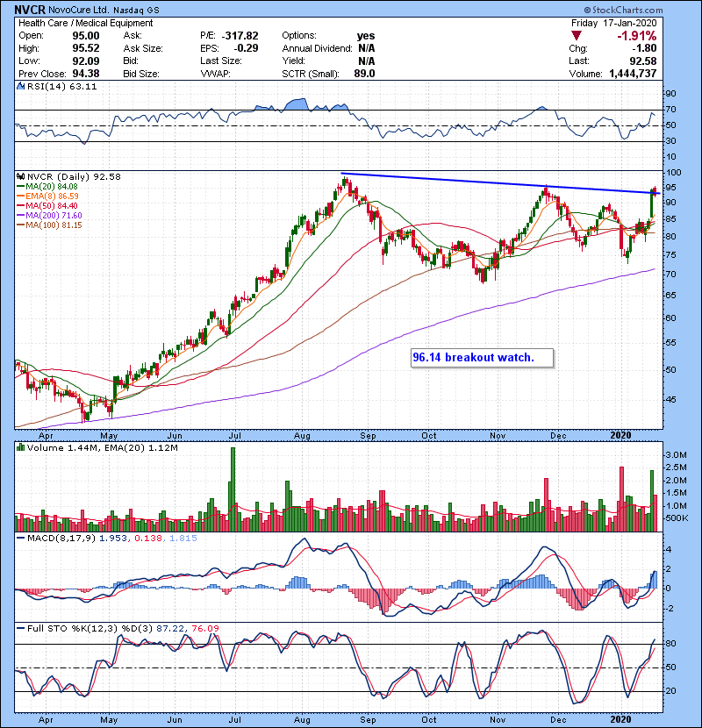702x728 pixels.
Task: Click the orange EMA(8) legend line marker
Action: tap(20, 196)
